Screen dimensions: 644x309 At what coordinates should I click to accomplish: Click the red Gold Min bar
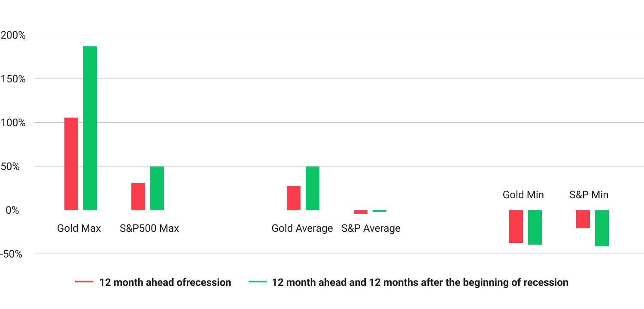[516, 226]
